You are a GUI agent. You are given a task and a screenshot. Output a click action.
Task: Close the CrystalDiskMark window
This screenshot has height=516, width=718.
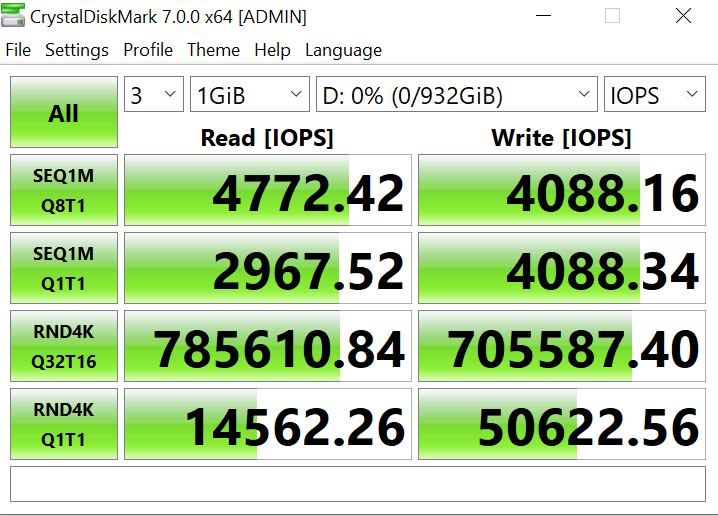683,16
